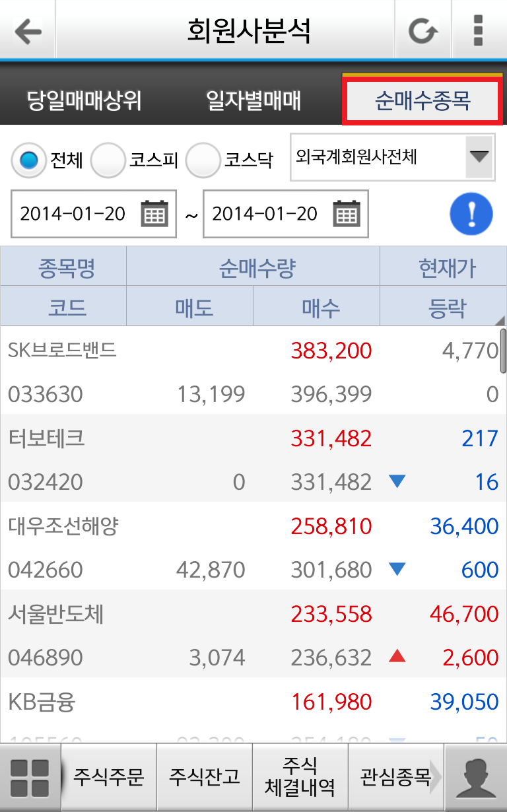Select the 코스닥 radio button

coord(203,160)
